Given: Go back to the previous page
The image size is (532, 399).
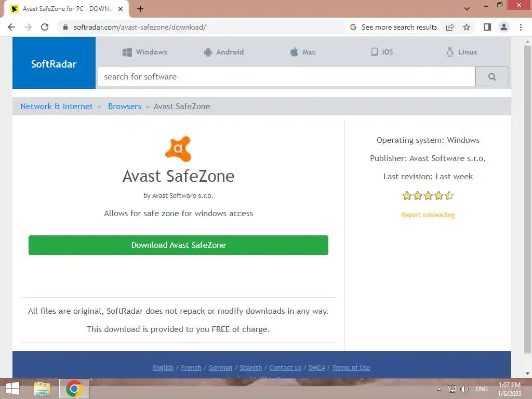Looking at the screenshot, I should click(x=11, y=27).
